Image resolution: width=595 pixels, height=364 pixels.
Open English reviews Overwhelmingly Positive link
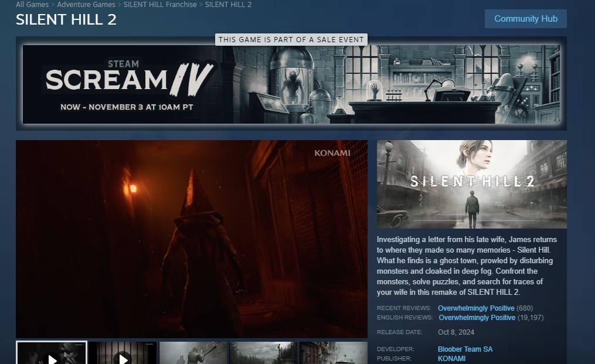click(x=477, y=318)
